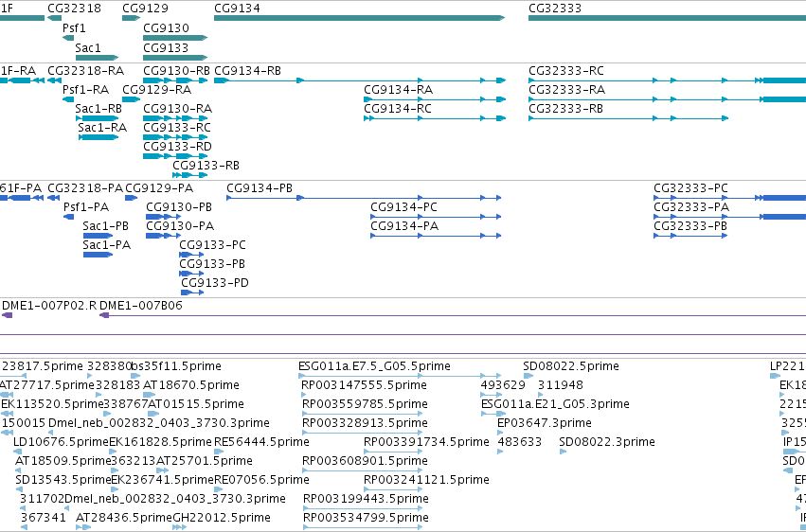Click transcript label CG9134-RA

(399, 90)
